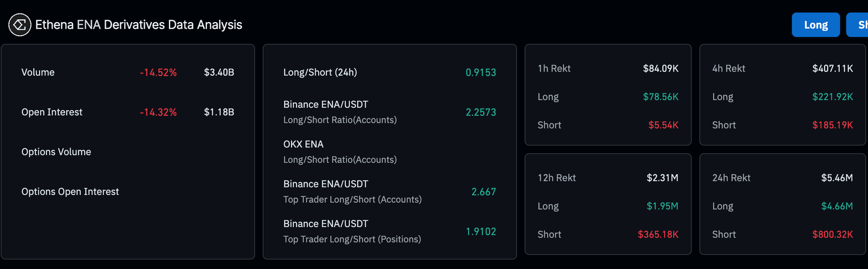Click the Long/Short (24h) ratio 0.9153
Screen dimensions: 868x269
point(480,72)
